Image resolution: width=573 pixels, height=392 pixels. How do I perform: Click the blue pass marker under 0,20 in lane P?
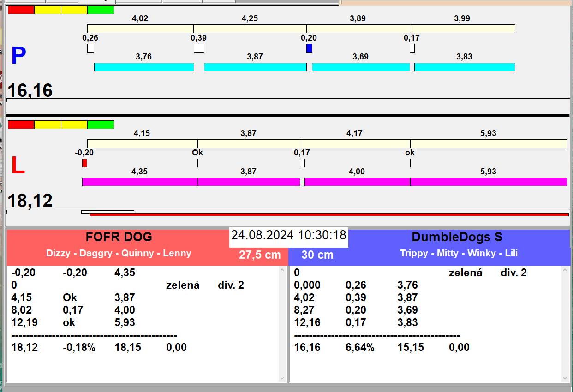click(309, 48)
